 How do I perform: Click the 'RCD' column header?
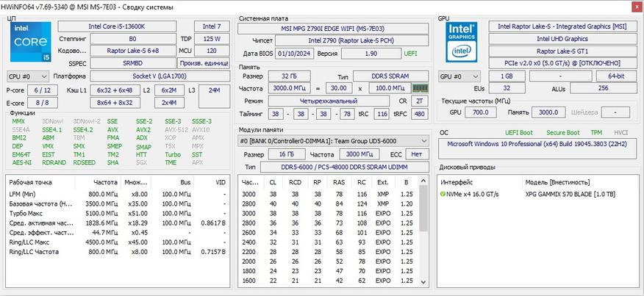(x=295, y=182)
